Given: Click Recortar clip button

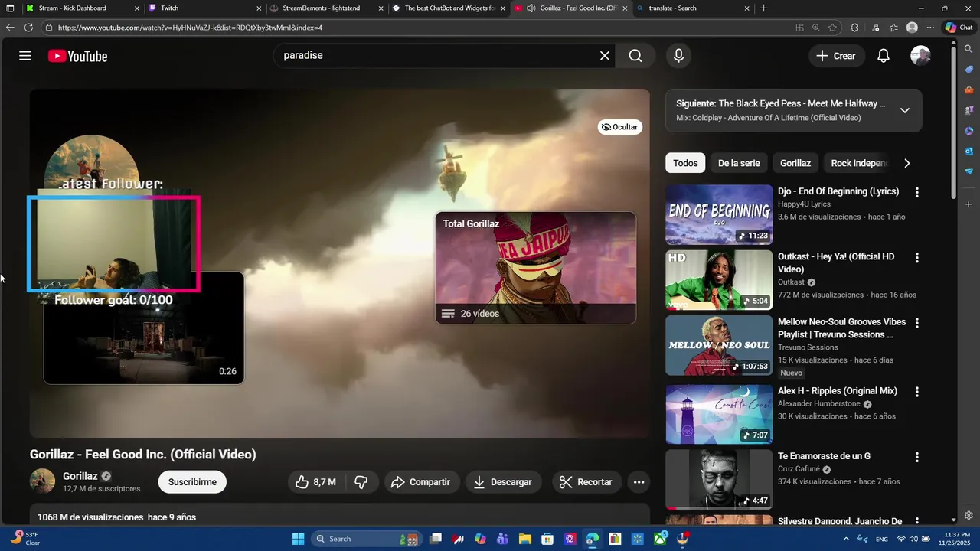Looking at the screenshot, I should 586,482.
